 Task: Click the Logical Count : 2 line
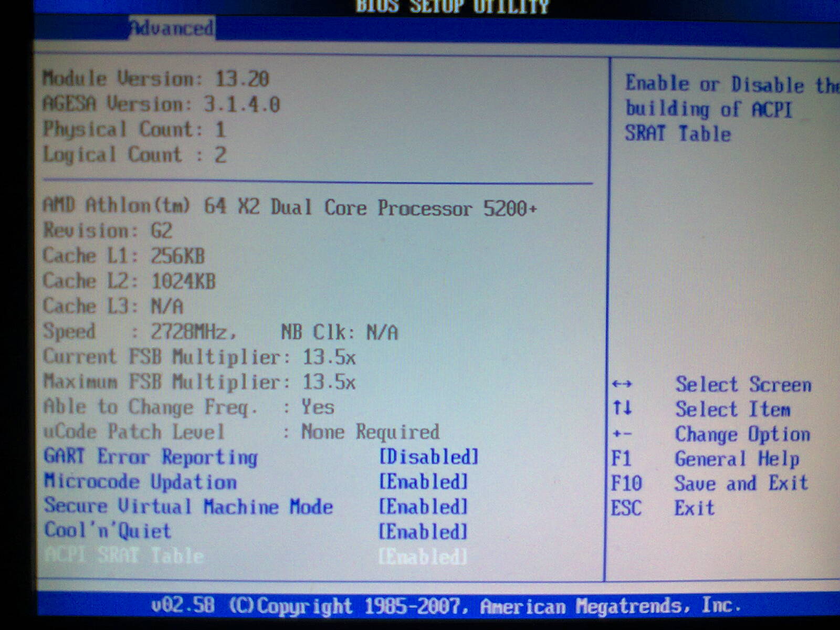(135, 154)
